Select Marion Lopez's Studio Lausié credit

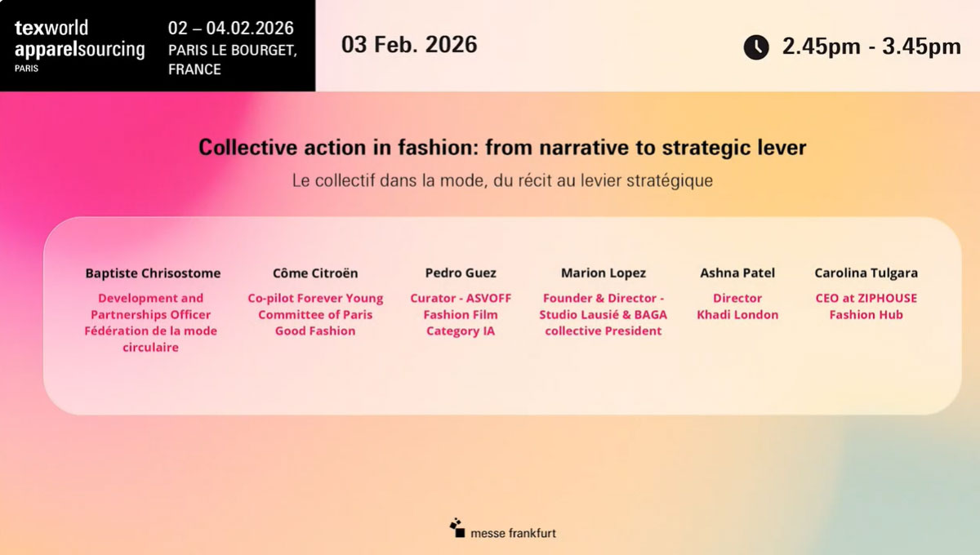coord(603,314)
